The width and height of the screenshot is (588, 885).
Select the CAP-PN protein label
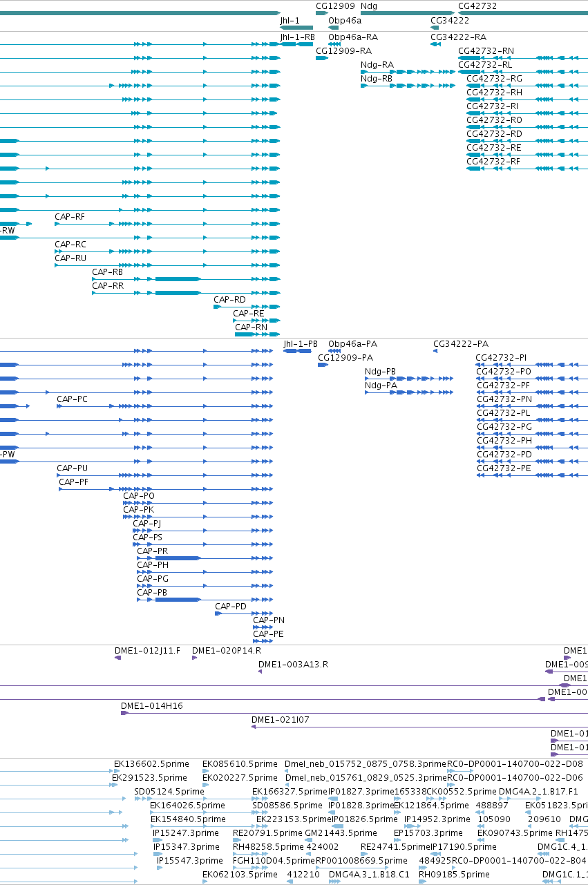click(269, 620)
